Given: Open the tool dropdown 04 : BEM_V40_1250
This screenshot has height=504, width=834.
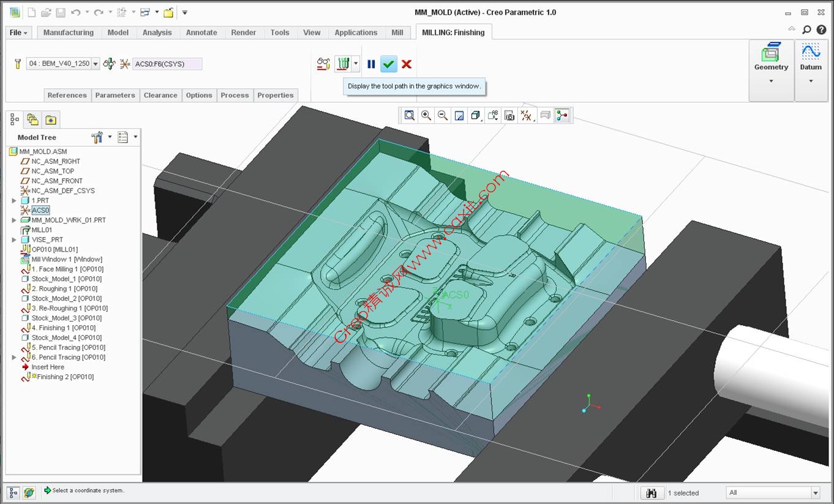Looking at the screenshot, I should point(62,64).
